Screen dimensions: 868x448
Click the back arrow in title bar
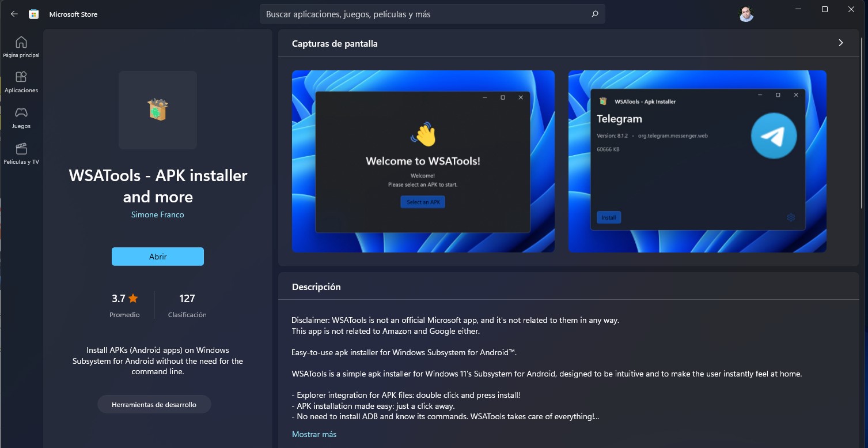pos(14,14)
